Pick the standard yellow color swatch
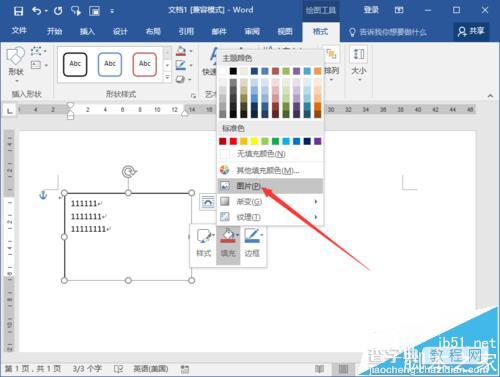The image size is (500, 377). (x=254, y=141)
